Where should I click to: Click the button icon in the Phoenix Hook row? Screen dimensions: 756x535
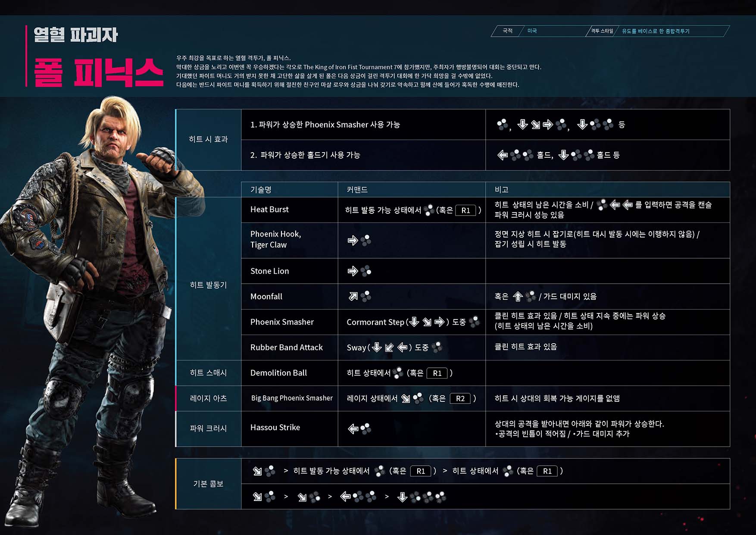[366, 241]
